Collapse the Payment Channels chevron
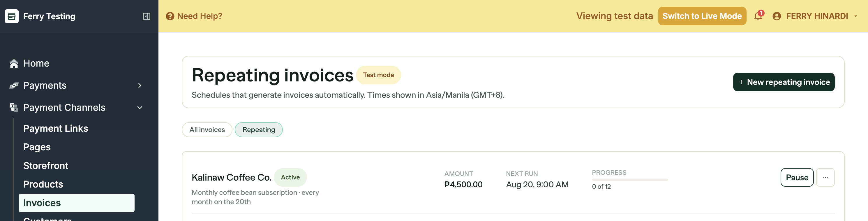This screenshot has height=221, width=868. tap(140, 108)
